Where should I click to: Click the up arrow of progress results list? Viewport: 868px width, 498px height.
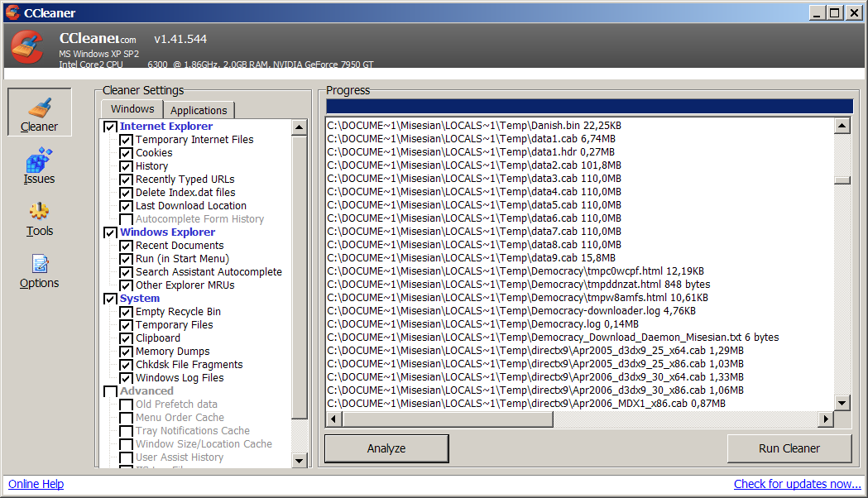tap(842, 127)
